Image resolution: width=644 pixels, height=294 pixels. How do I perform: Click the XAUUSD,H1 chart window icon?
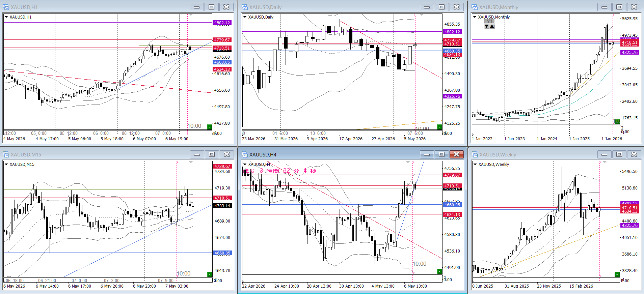tap(6, 7)
